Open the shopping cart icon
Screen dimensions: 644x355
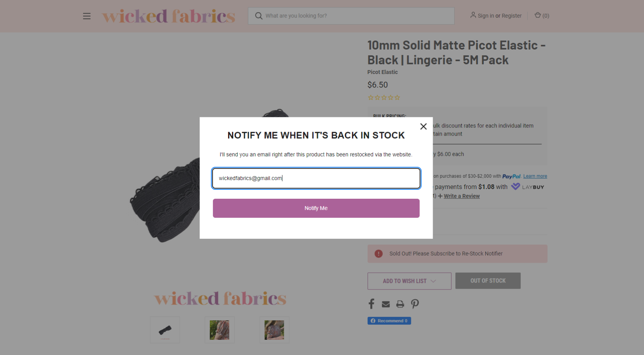538,15
